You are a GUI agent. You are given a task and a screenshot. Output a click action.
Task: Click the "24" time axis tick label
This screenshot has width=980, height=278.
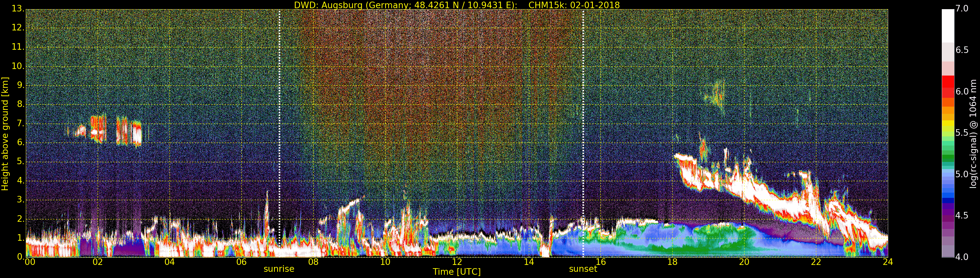888,262
